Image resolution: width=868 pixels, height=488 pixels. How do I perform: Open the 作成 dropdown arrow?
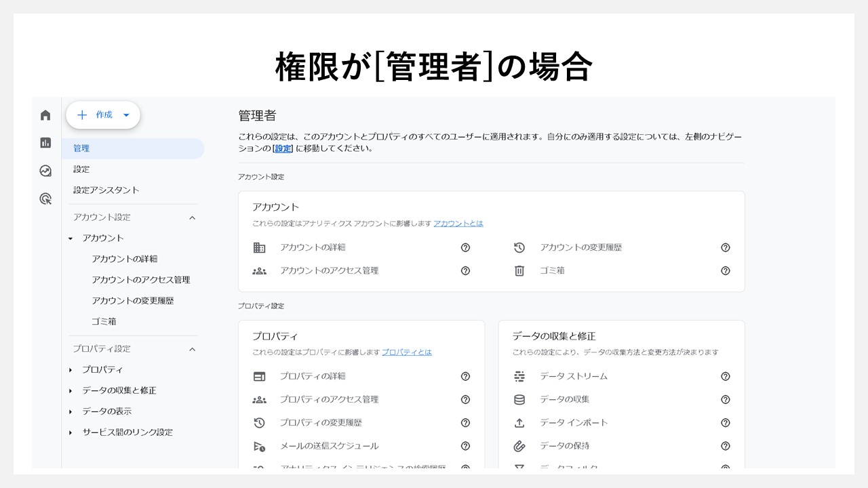click(x=126, y=115)
